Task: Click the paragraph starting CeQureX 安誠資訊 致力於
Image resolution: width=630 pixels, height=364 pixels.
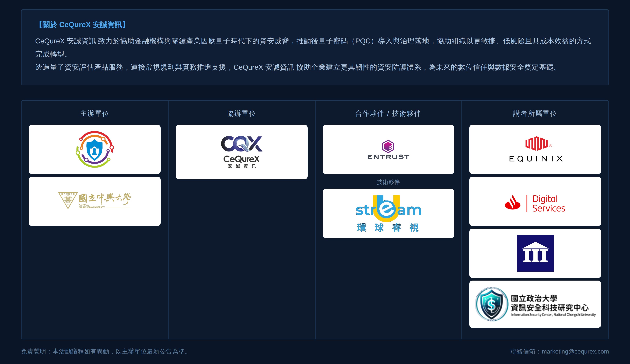Action: click(x=313, y=47)
